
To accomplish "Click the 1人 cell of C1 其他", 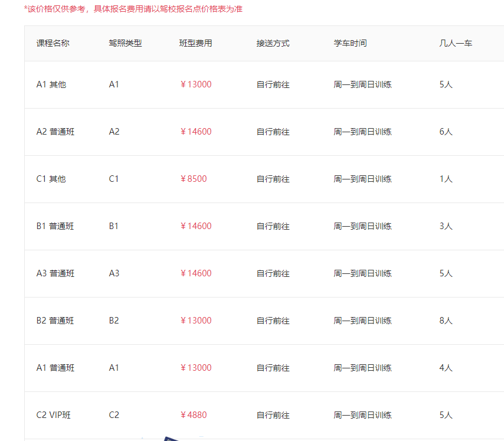I will pyautogui.click(x=444, y=179).
